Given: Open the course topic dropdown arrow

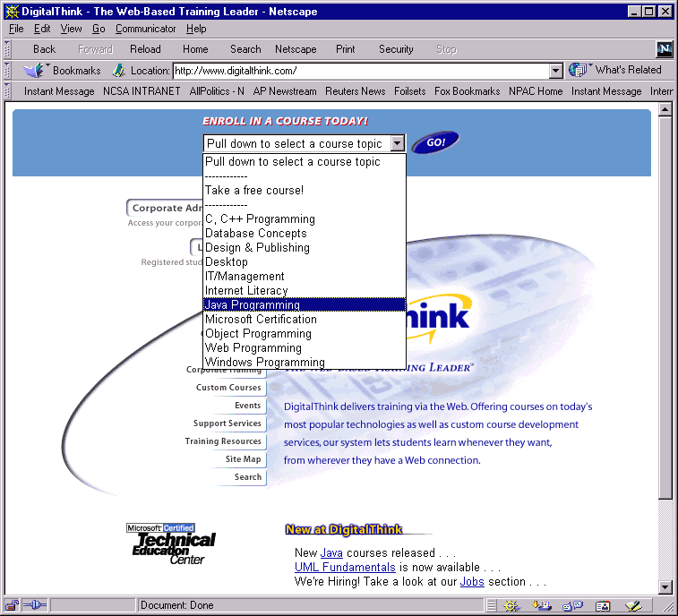Looking at the screenshot, I should pyautogui.click(x=397, y=143).
